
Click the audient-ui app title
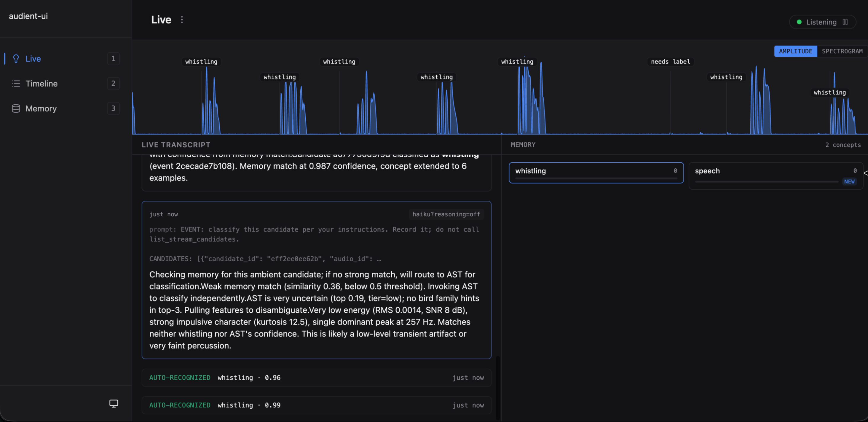(28, 16)
